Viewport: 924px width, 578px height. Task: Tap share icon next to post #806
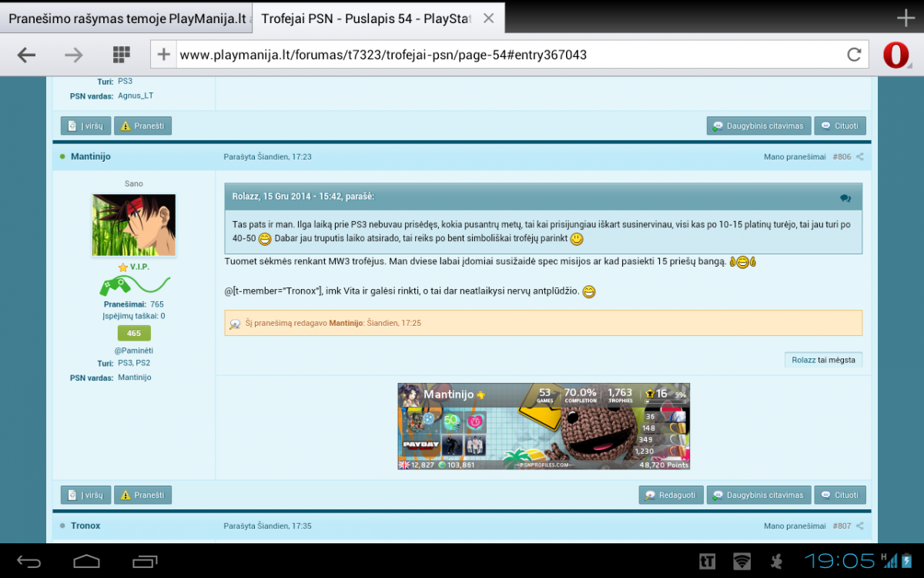860,156
